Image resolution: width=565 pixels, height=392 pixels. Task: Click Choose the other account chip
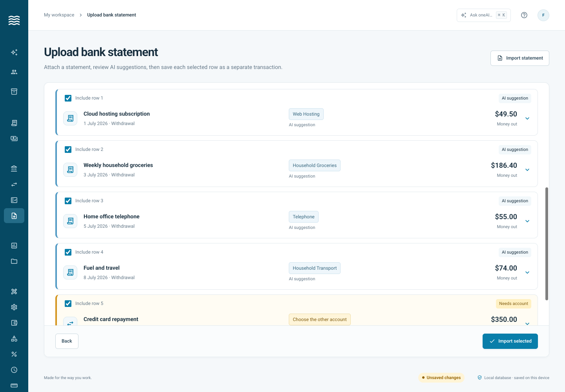pos(320,319)
